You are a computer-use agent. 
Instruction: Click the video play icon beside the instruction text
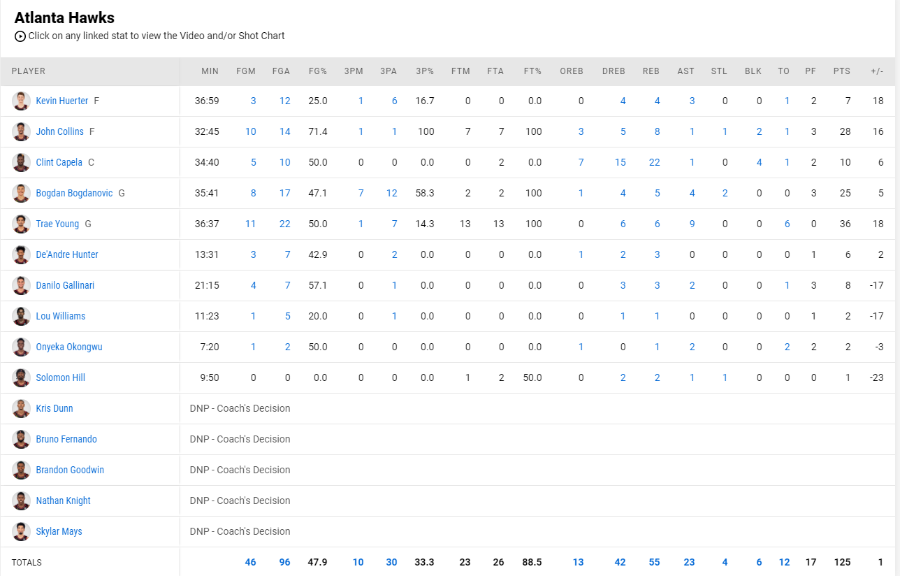[20, 36]
